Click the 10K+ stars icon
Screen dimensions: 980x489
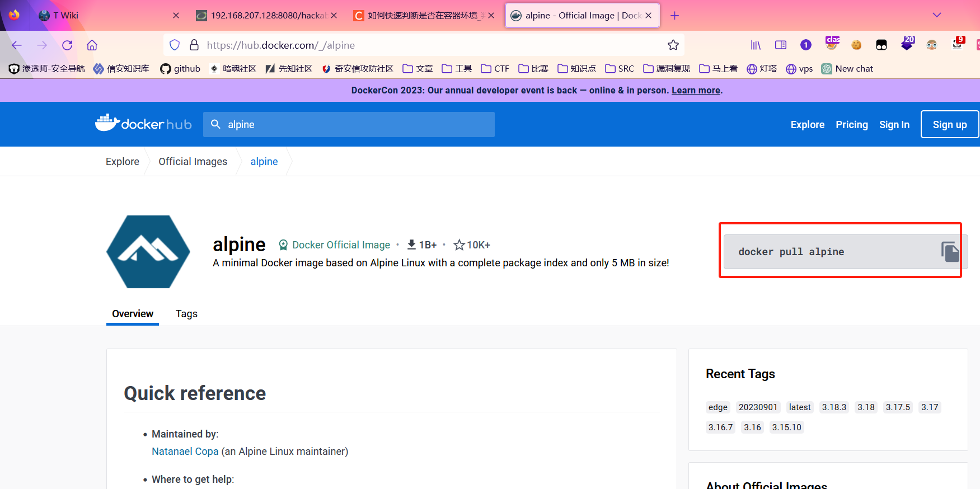pyautogui.click(x=459, y=244)
